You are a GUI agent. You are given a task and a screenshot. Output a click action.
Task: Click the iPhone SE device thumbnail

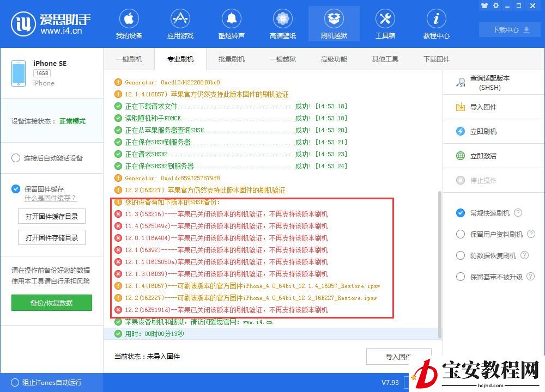(x=19, y=73)
